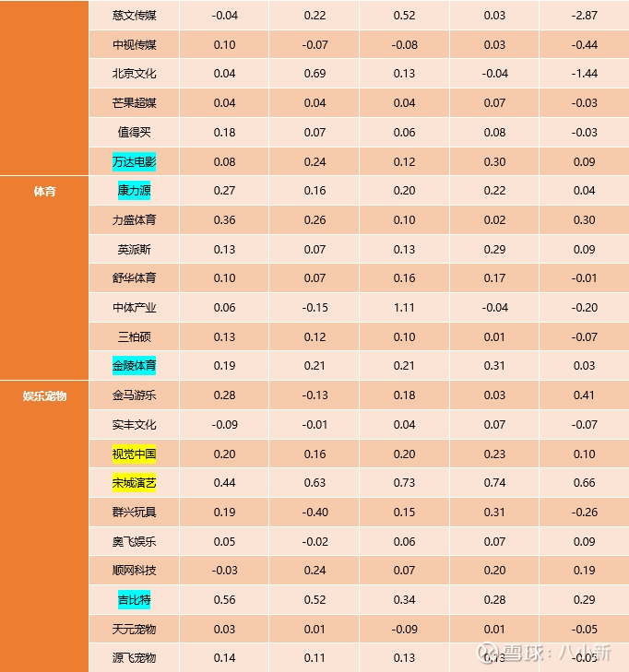The image size is (629, 672).
Task: Select the highlighted 吉比特 cell
Action: click(135, 600)
